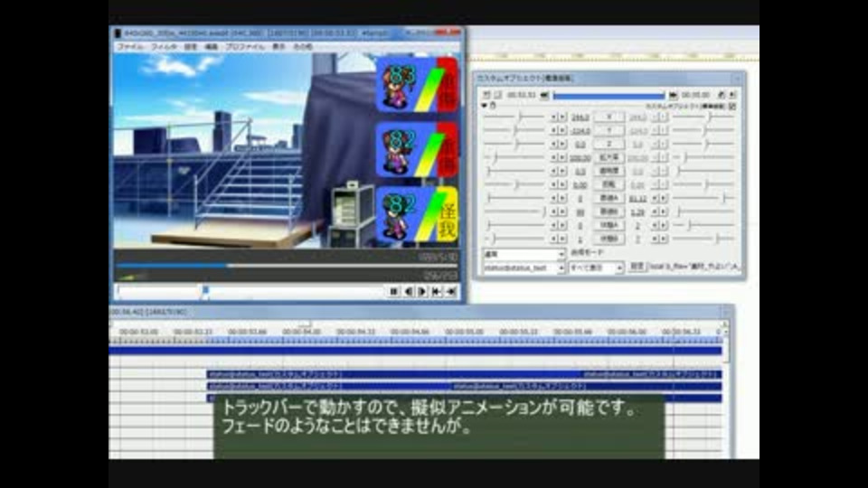Go to object end frame button
The width and height of the screenshot is (868, 488).
[673, 96]
